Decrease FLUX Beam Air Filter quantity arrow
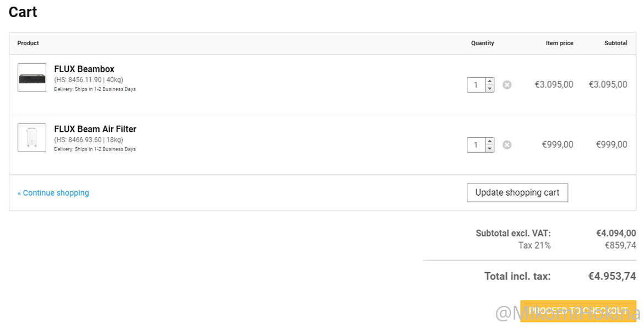 click(489, 149)
